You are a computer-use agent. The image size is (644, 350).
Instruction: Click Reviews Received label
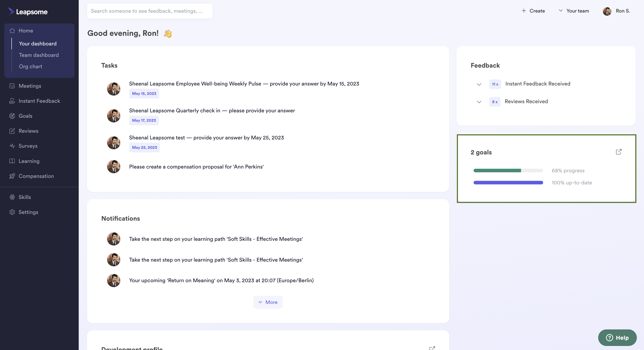coord(526,101)
